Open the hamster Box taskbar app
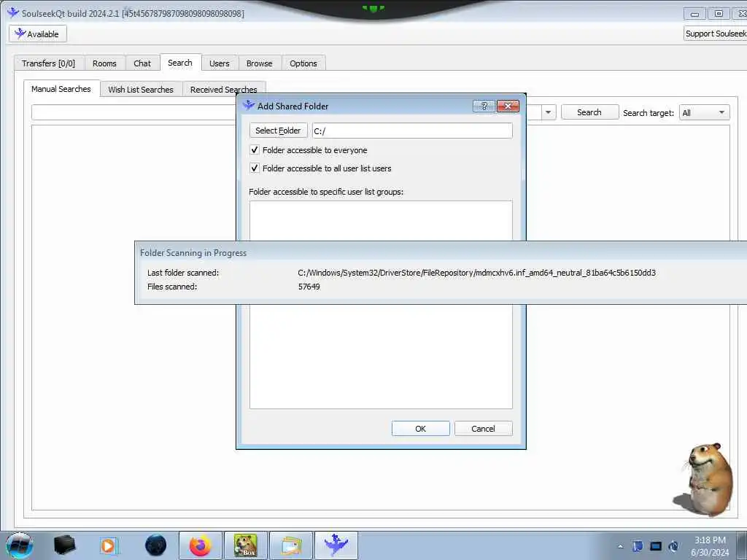747x560 pixels. click(x=246, y=545)
